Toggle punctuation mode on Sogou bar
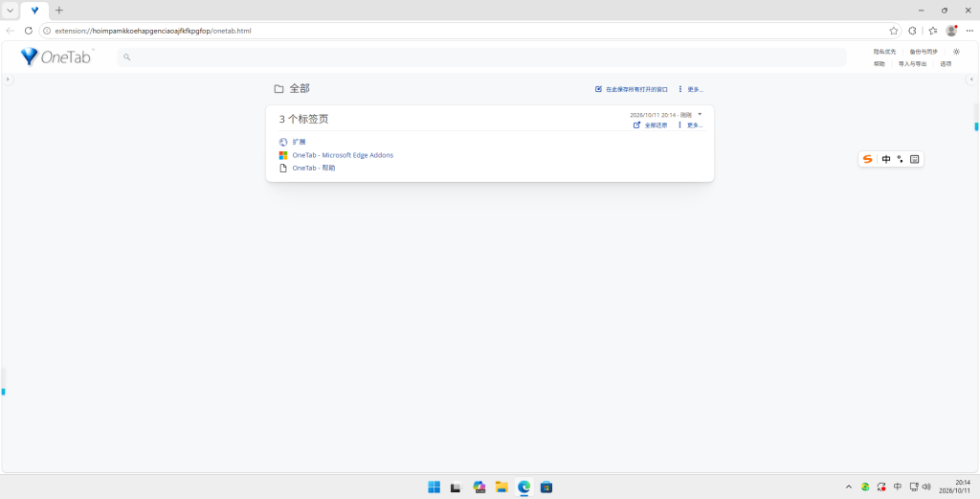The image size is (980, 499). 900,159
